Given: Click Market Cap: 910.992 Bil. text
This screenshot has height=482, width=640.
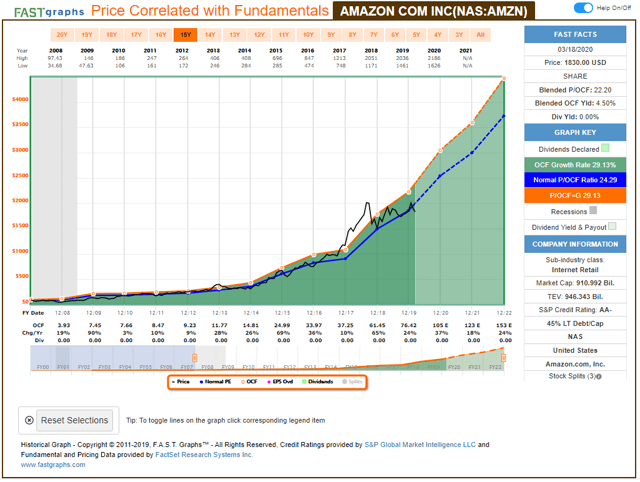Looking at the screenshot, I should click(x=575, y=283).
